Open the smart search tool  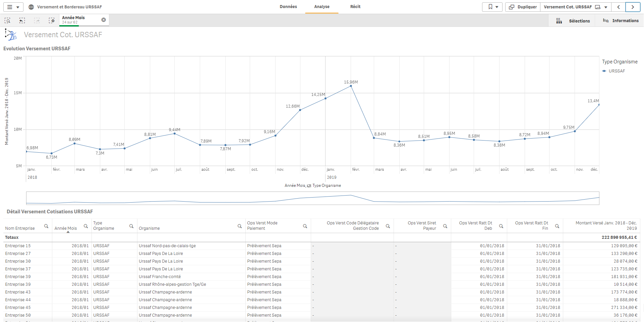pos(7,21)
